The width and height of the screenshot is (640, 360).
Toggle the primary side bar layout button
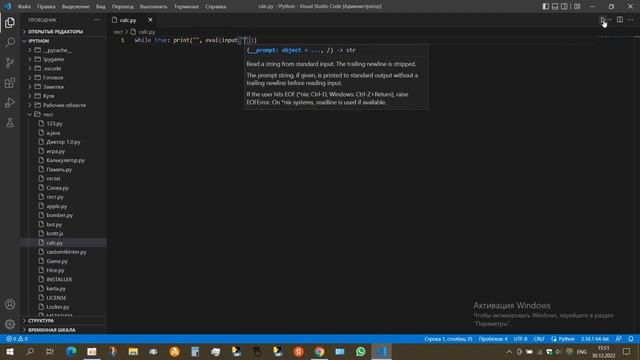click(546, 7)
